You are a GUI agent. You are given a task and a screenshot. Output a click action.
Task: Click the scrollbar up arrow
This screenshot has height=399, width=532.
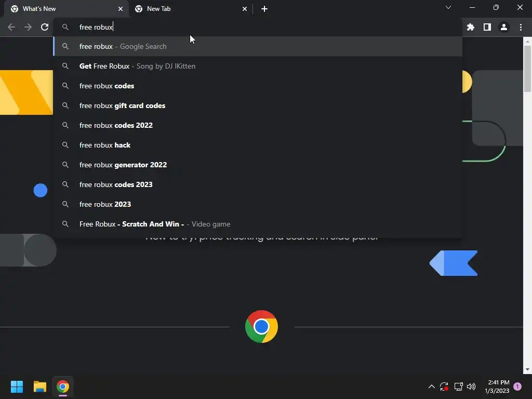click(x=527, y=42)
